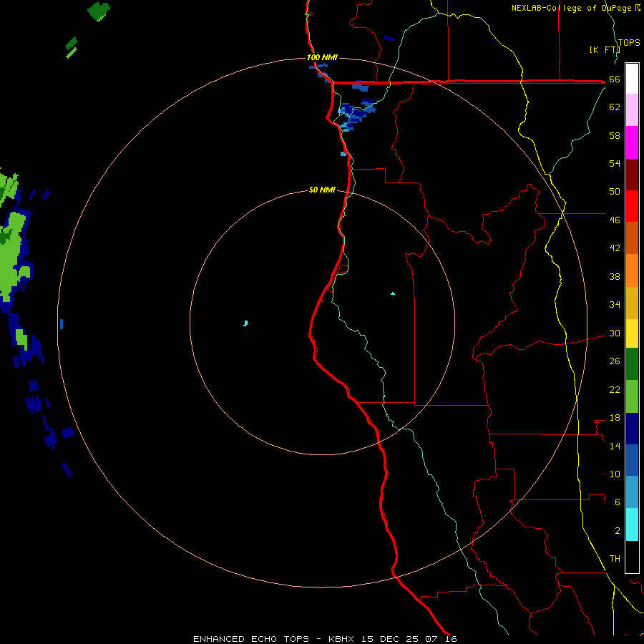Screen dimensions: 644x644
Task: Click the '100 NMI' range ring label
Action: tap(322, 57)
